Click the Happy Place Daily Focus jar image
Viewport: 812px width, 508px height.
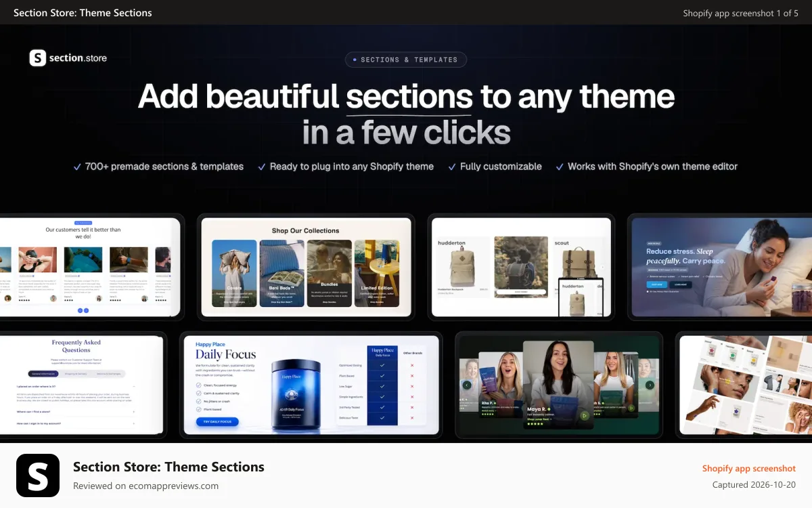tap(296, 394)
